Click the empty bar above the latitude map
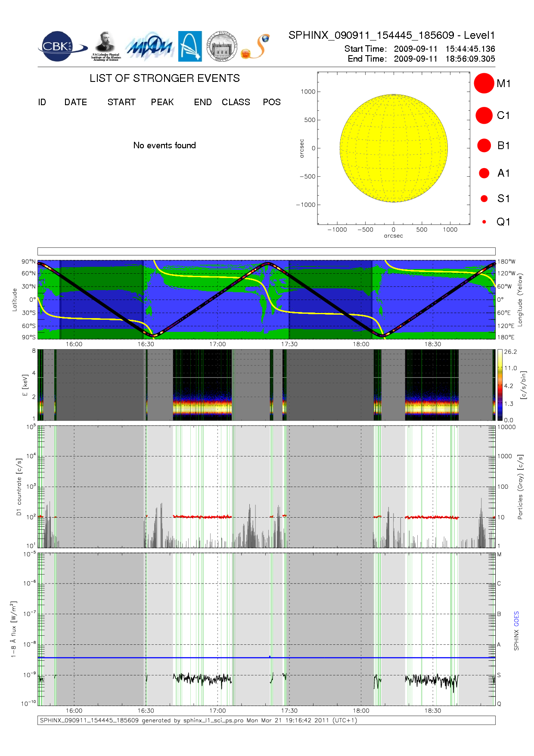This screenshot has width=534, height=756. [266, 251]
